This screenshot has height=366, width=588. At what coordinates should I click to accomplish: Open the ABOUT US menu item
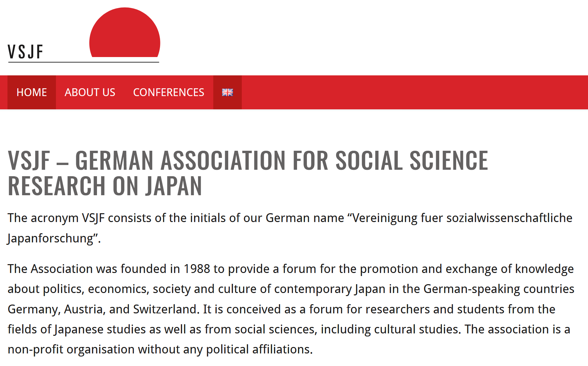click(x=90, y=92)
